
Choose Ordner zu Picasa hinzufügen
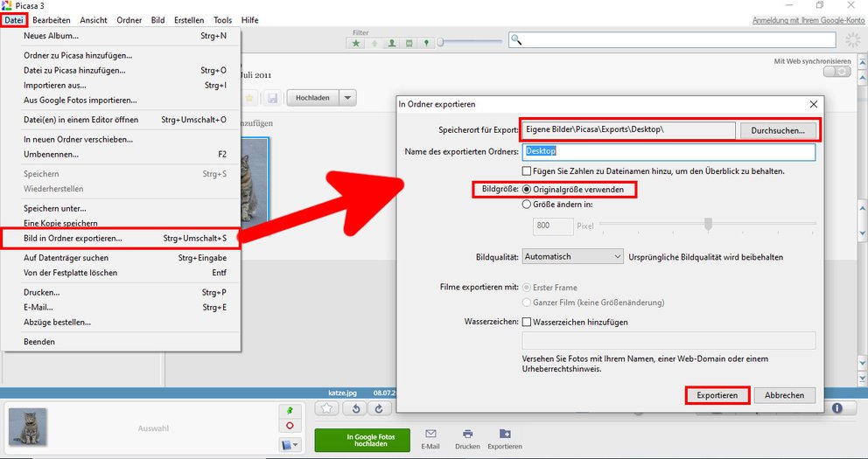click(121, 55)
